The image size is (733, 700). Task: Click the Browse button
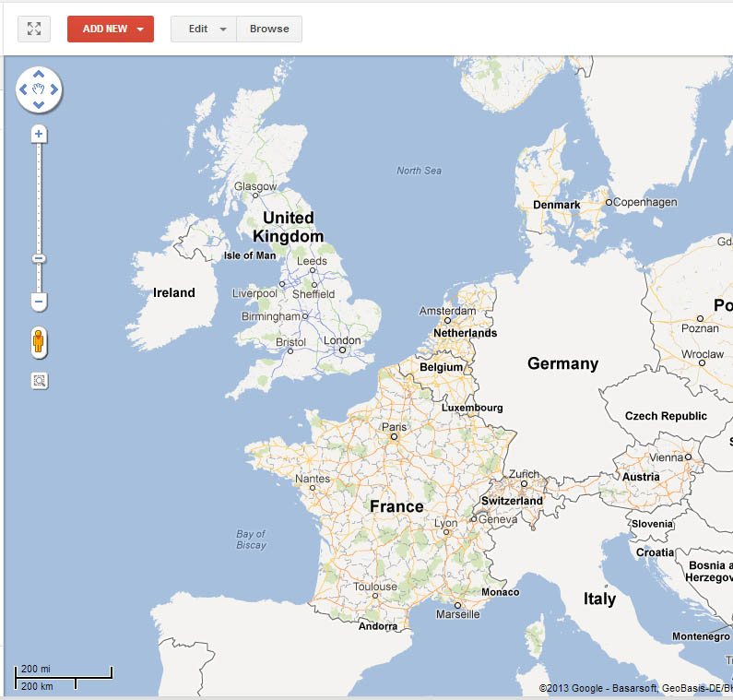[269, 29]
